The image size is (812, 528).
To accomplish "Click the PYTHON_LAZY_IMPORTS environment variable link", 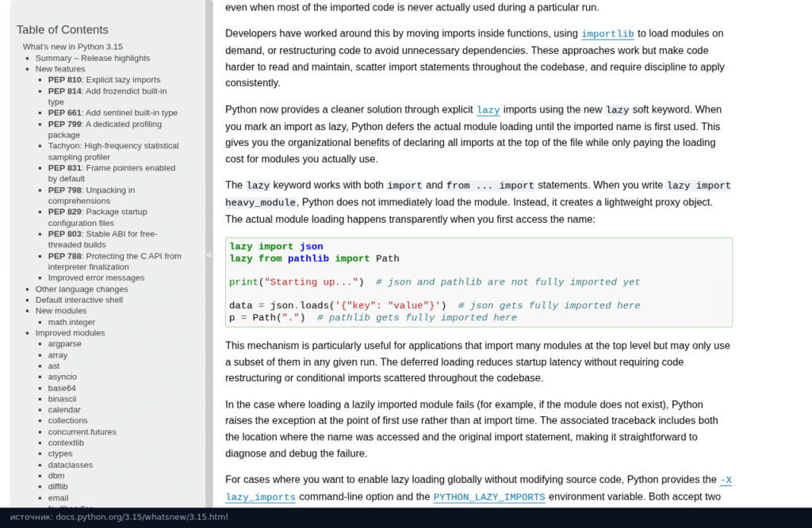I will pyautogui.click(x=488, y=497).
